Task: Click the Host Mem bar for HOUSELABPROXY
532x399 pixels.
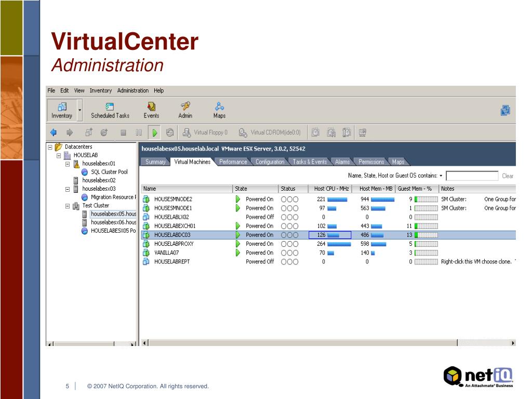Action: 378,244
